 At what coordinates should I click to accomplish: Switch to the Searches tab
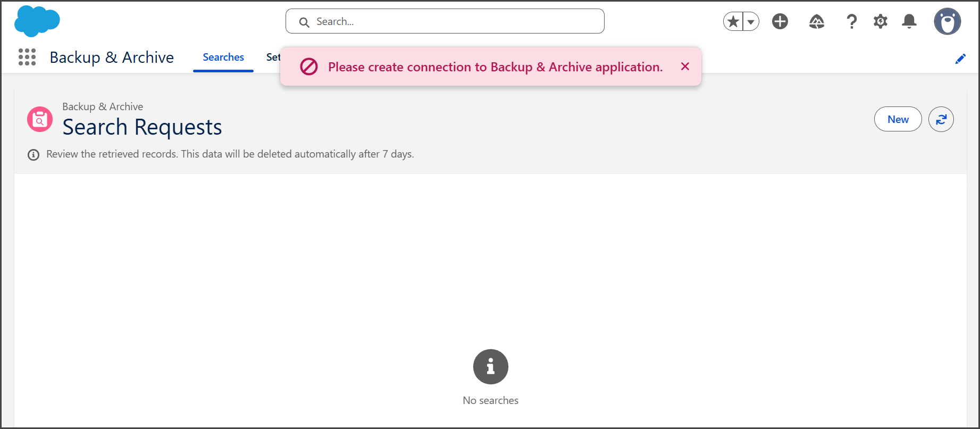[223, 57]
